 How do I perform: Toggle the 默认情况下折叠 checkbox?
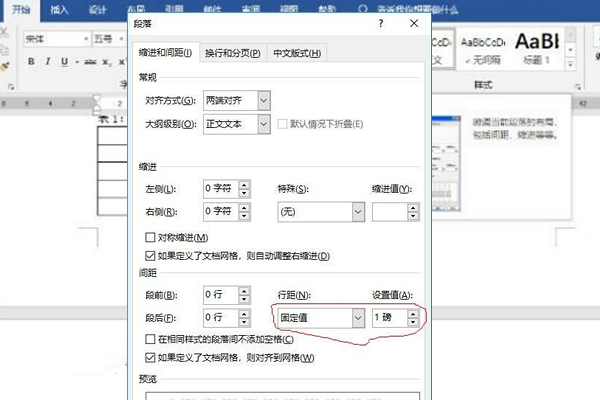282,124
